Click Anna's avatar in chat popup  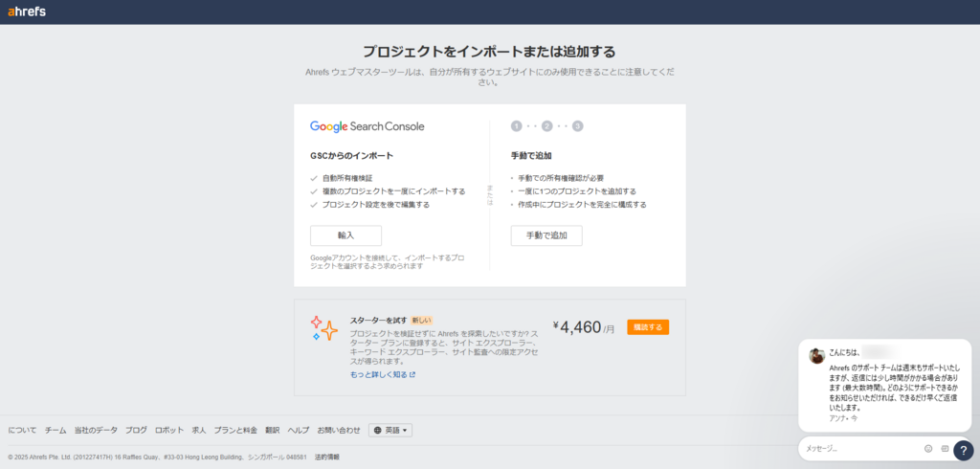point(817,355)
